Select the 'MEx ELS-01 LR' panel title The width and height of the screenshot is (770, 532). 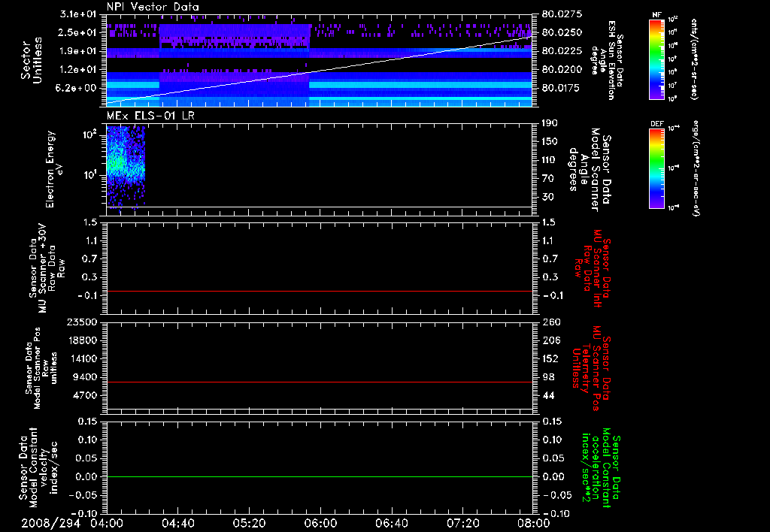(150, 116)
